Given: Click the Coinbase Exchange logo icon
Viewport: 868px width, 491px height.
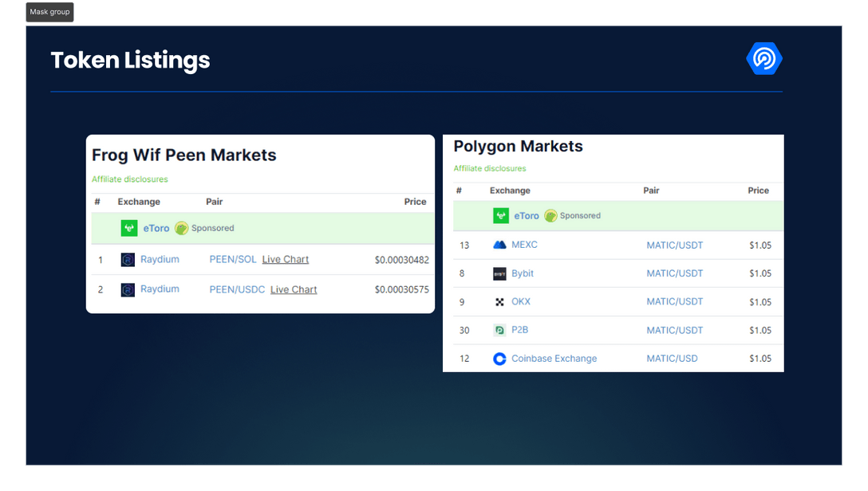Looking at the screenshot, I should click(x=499, y=359).
